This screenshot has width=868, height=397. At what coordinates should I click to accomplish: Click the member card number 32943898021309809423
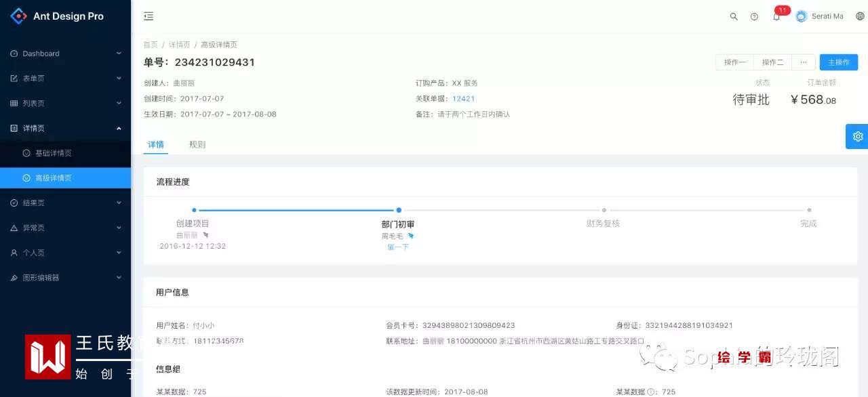469,326
